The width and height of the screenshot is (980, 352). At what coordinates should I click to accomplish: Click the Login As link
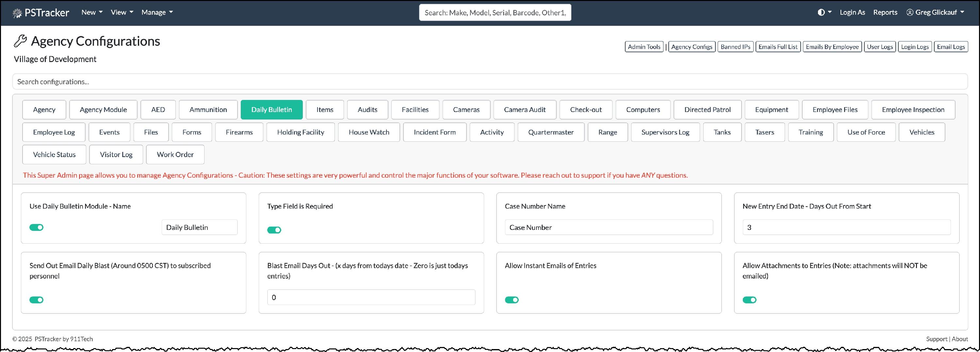click(852, 12)
